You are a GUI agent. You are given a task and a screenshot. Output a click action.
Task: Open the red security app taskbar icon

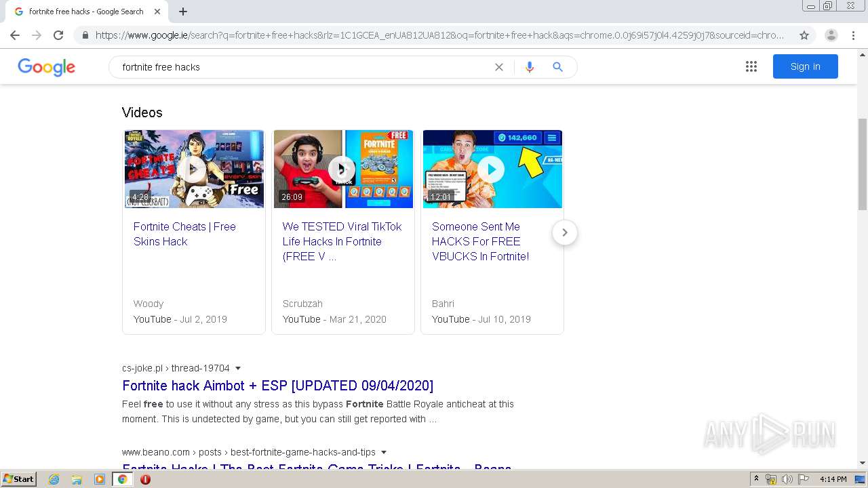(x=145, y=479)
